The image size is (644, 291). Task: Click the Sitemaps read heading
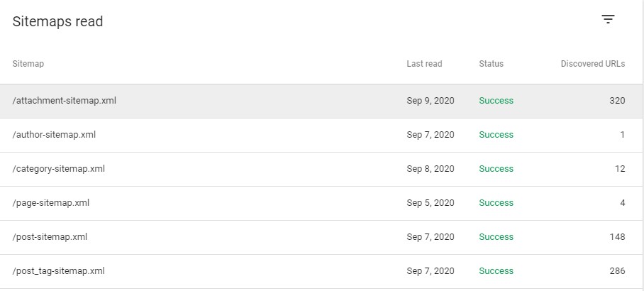(x=57, y=22)
